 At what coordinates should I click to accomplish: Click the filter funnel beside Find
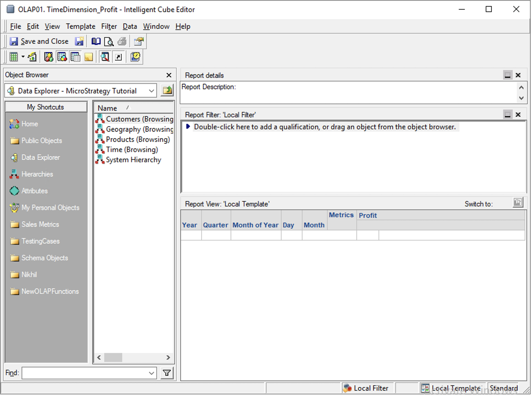[x=167, y=373]
